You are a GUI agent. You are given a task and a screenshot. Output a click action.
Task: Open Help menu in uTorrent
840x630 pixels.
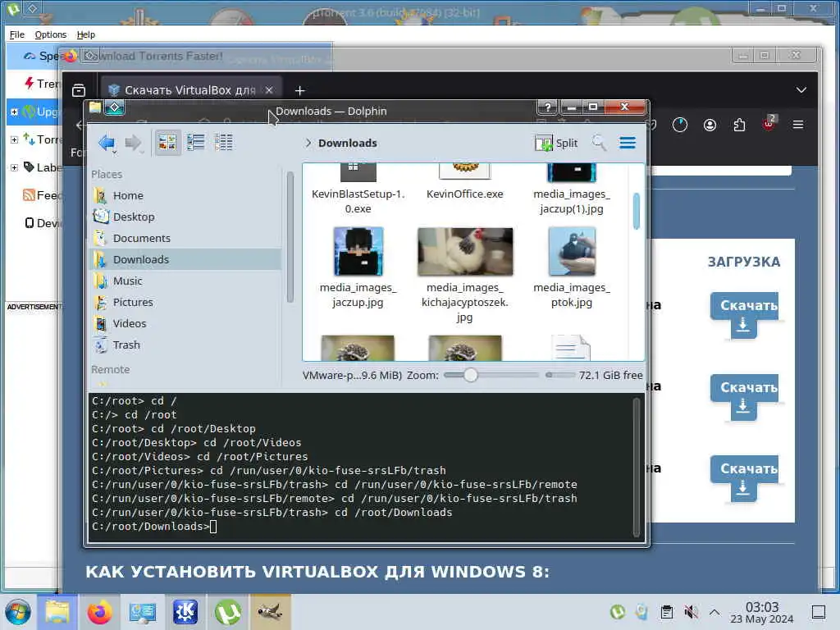85,34
